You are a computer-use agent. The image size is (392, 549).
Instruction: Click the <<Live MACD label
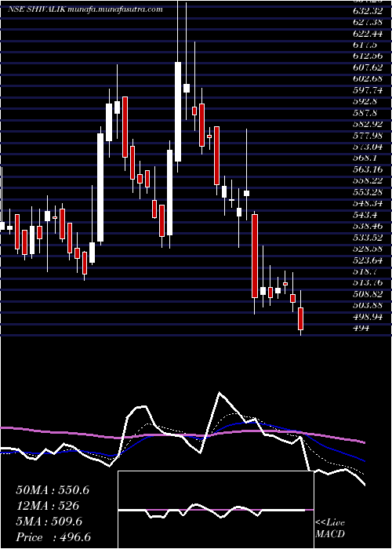330,529
